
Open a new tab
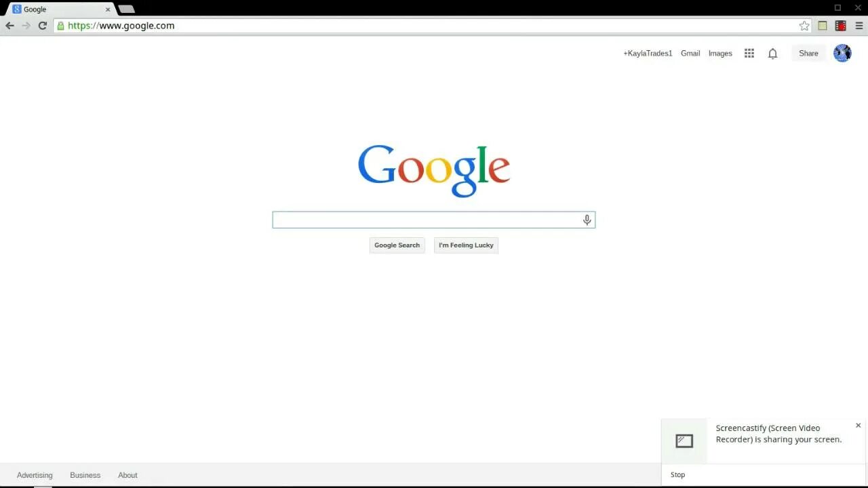[126, 9]
